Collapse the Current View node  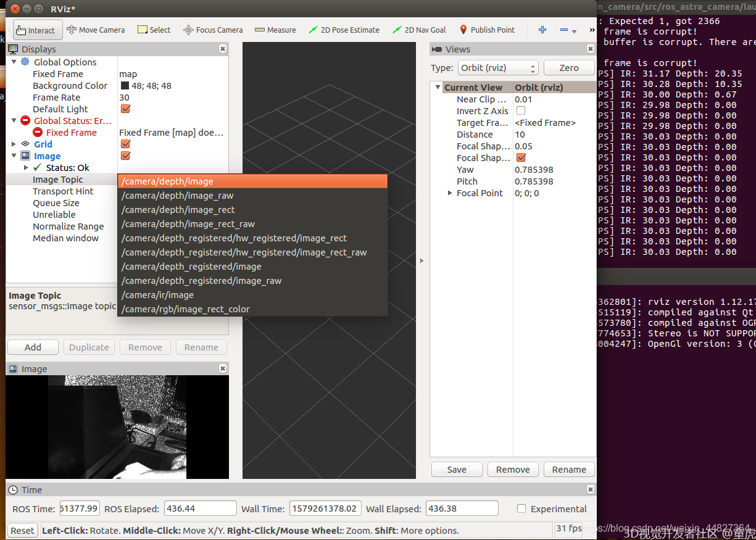[438, 87]
